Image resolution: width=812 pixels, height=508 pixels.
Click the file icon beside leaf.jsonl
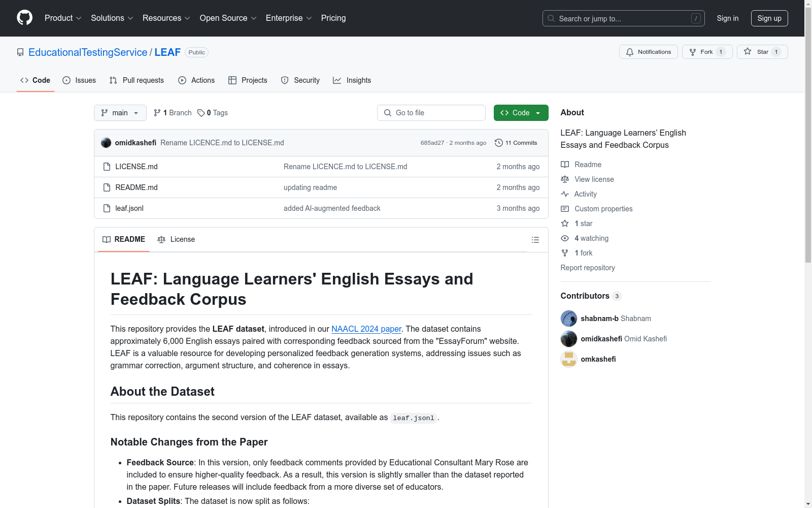[107, 208]
